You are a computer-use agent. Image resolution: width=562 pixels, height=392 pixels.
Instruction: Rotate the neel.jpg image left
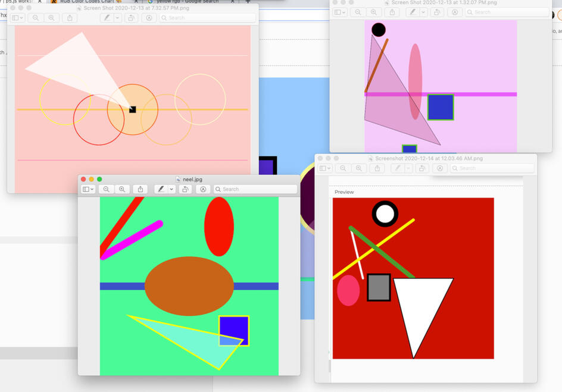[x=185, y=189]
